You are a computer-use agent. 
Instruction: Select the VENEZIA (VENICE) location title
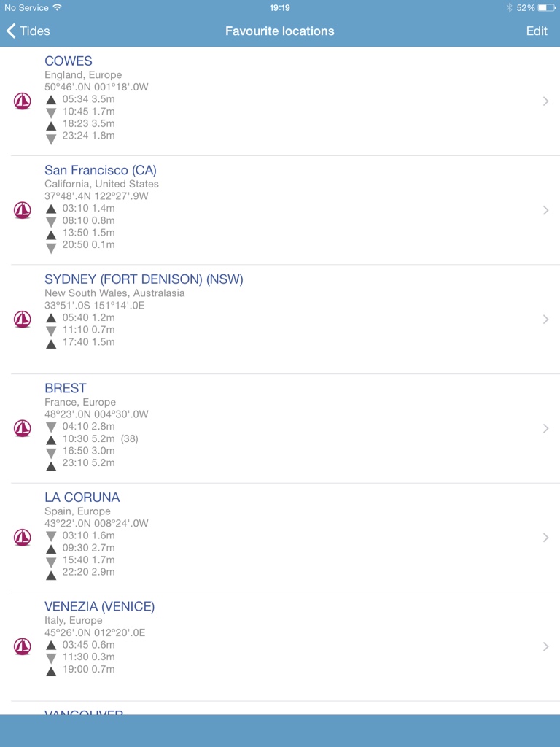(99, 606)
